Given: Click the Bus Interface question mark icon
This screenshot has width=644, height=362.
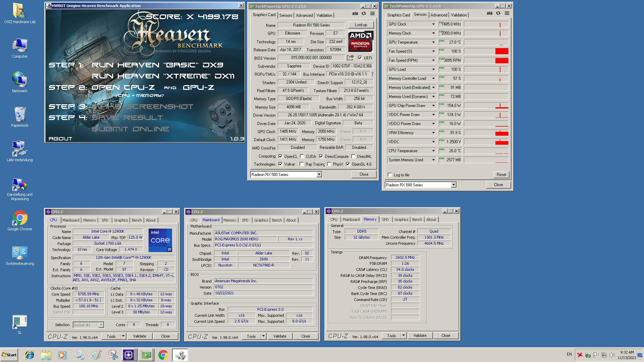Looking at the screenshot, I should point(372,74).
